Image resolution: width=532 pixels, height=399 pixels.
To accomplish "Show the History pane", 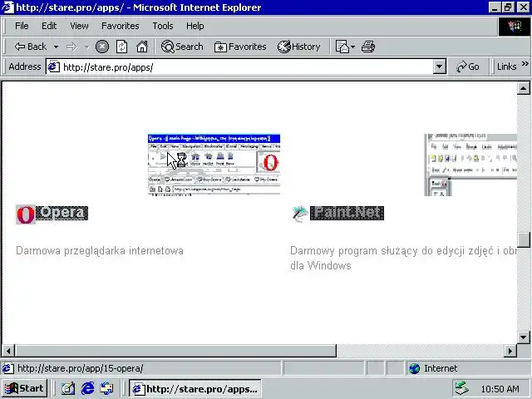I will pyautogui.click(x=299, y=47).
